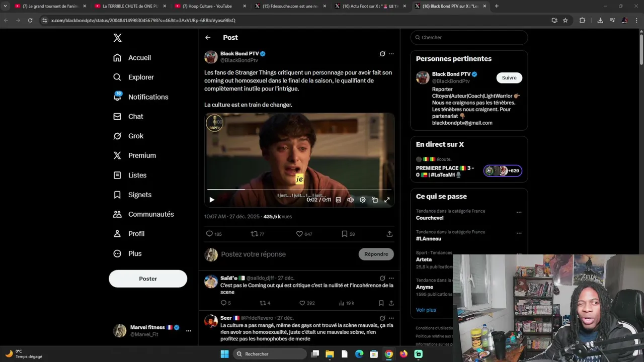Toggle picture-in-picture for video
644x362 pixels.
point(375,200)
